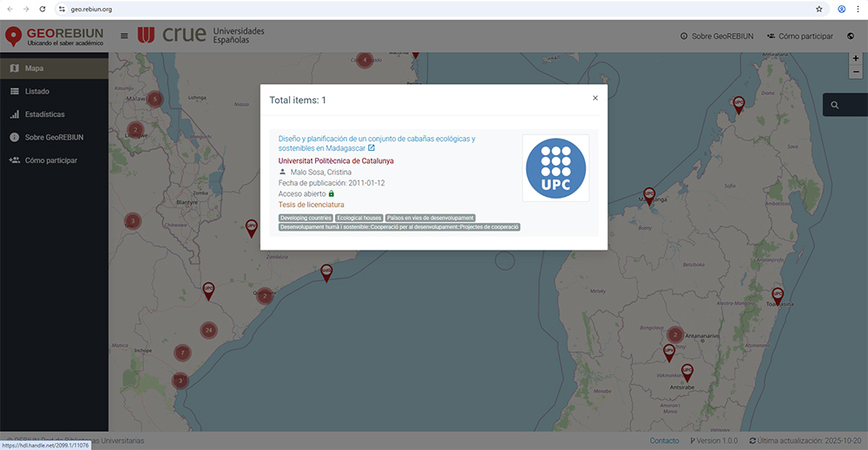This screenshot has width=868, height=450.
Task: Open Estadísticas in the sidebar
Action: click(44, 114)
